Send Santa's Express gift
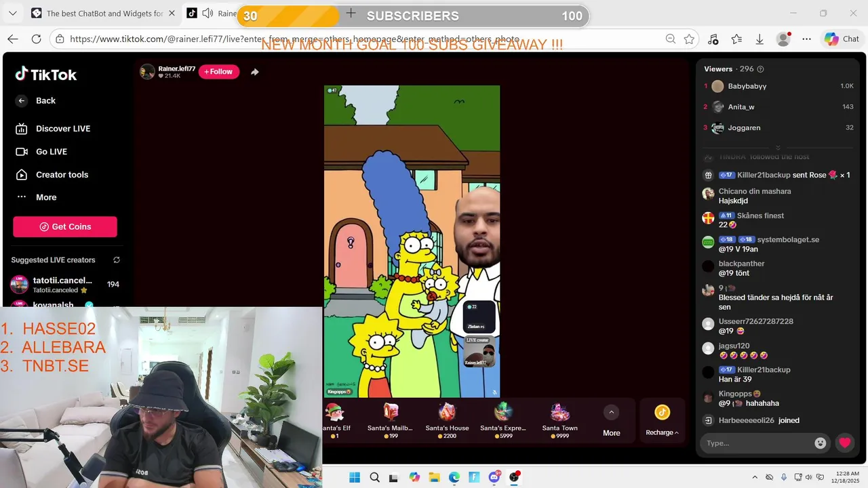This screenshot has height=488, width=868. pos(503,420)
